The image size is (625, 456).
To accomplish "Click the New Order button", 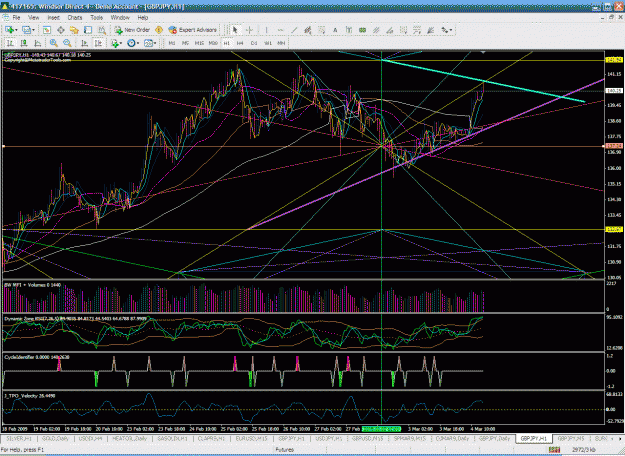I will tap(132, 30).
